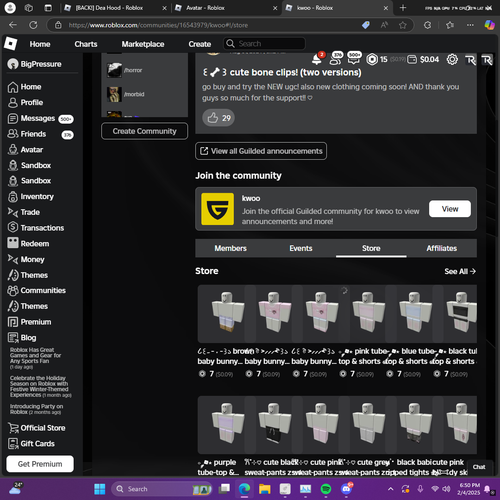500x500 pixels.
Task: Open the friends icon in top bar
Action: [x=335, y=60]
